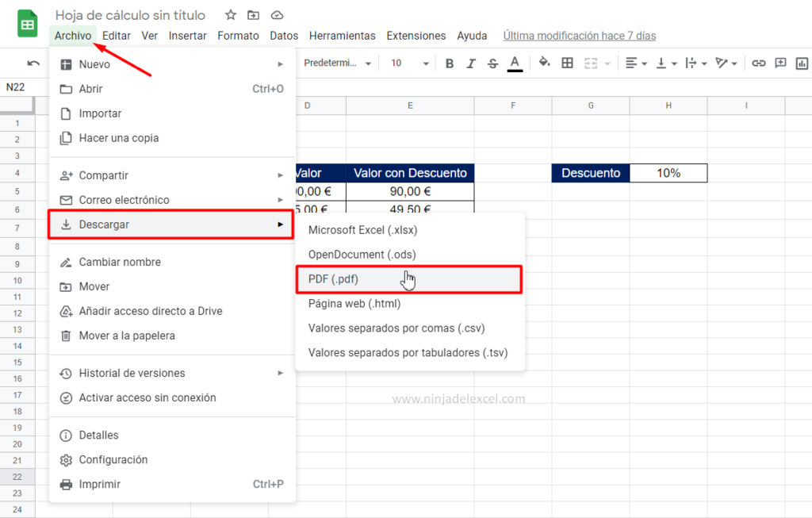Viewport: 812px width, 518px height.
Task: Apply strikethrough formatting
Action: [x=491, y=63]
